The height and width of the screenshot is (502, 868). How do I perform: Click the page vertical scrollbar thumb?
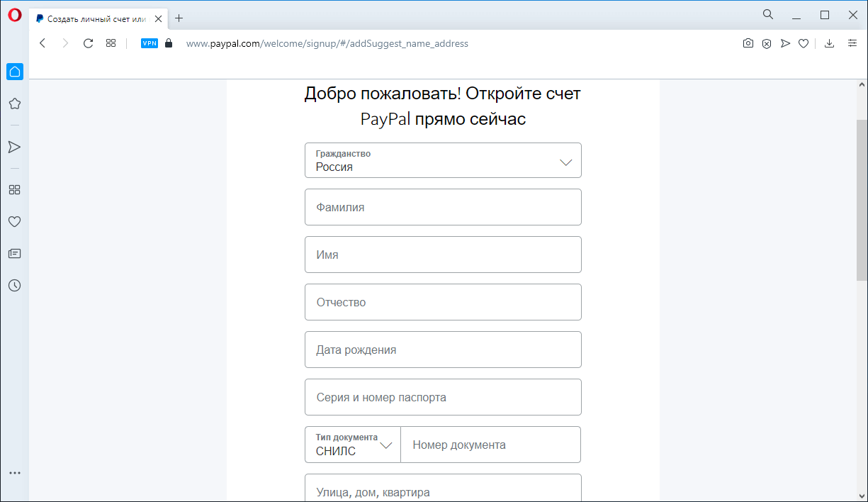862,201
